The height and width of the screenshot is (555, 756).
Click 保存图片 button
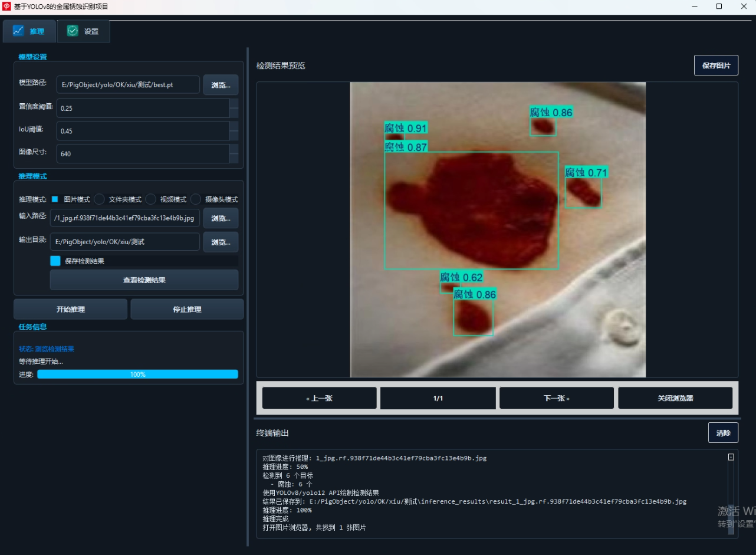click(x=716, y=65)
